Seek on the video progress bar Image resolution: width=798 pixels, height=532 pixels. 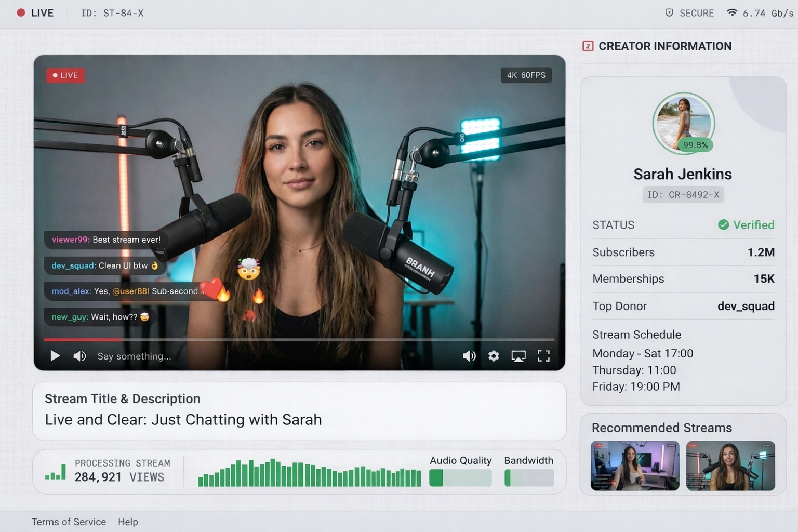point(299,340)
